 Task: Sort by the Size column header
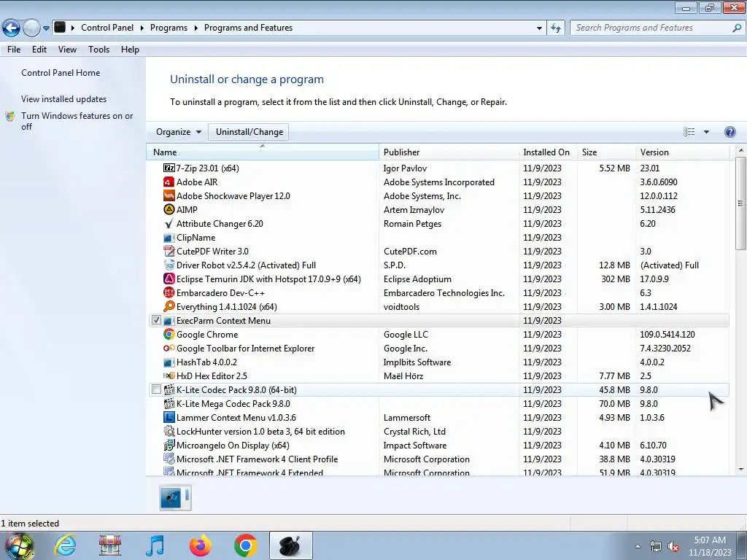[606, 152]
